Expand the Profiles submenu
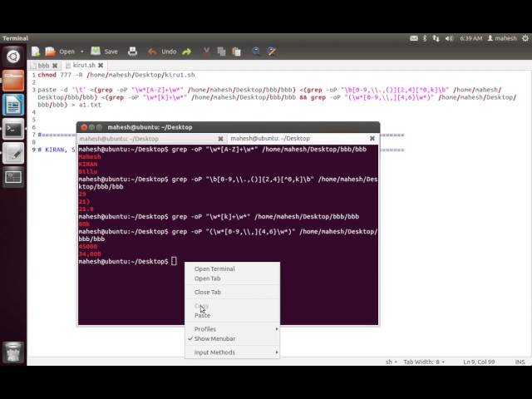 [x=232, y=329]
